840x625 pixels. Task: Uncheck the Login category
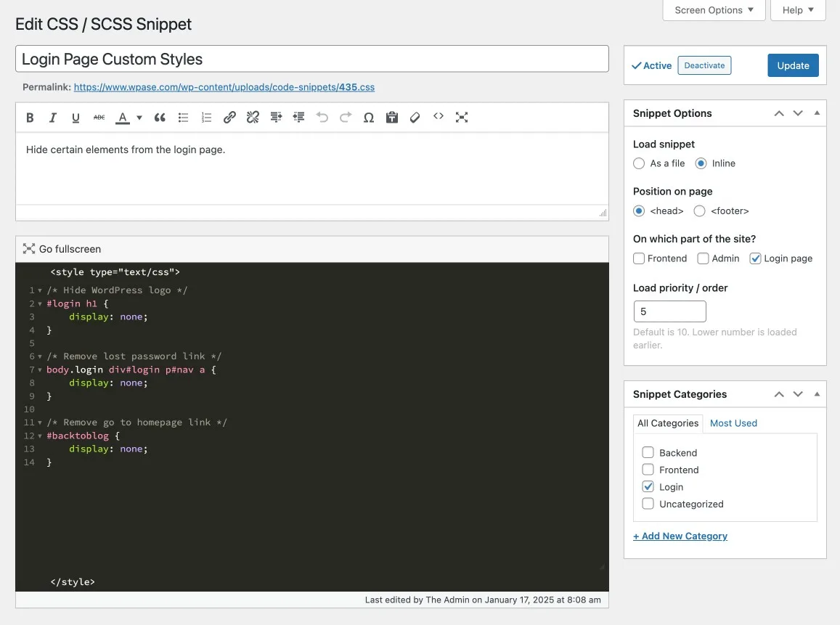pos(648,487)
